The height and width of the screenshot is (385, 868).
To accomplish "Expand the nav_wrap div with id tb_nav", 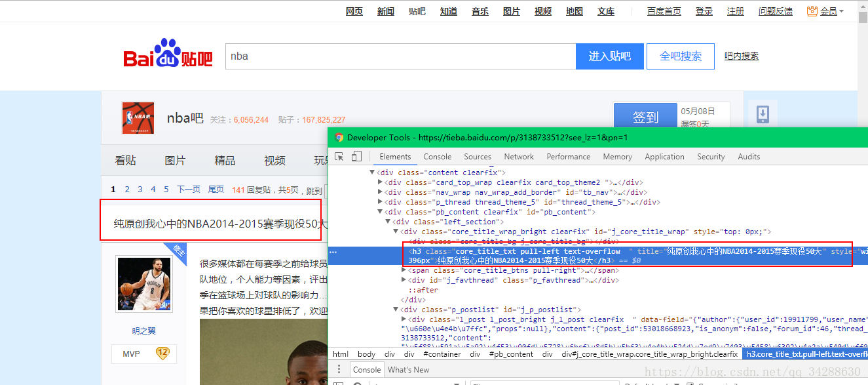I will (x=381, y=192).
